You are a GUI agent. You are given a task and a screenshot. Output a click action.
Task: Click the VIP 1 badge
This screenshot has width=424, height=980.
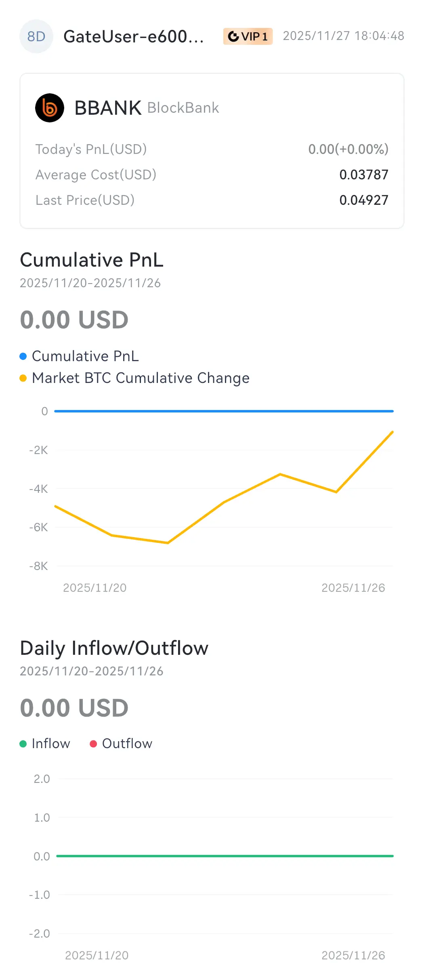pos(248,36)
